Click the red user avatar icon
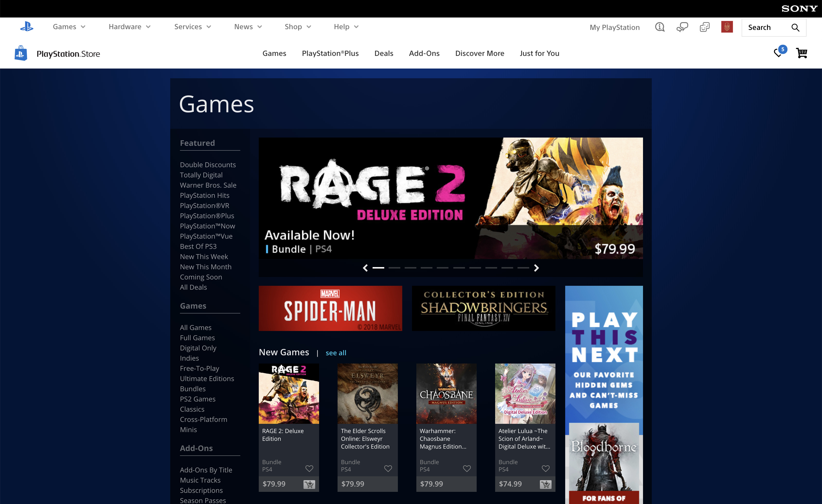This screenshot has height=504, width=822. [727, 27]
